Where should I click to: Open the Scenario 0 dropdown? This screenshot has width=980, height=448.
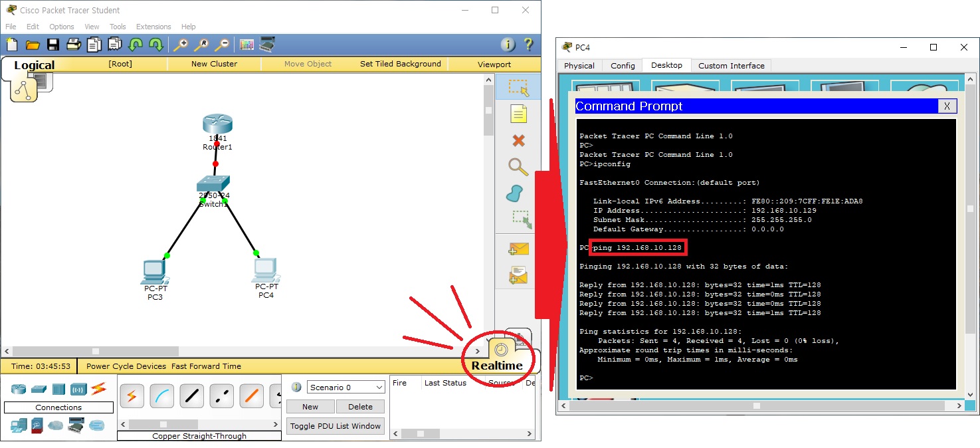click(345, 387)
